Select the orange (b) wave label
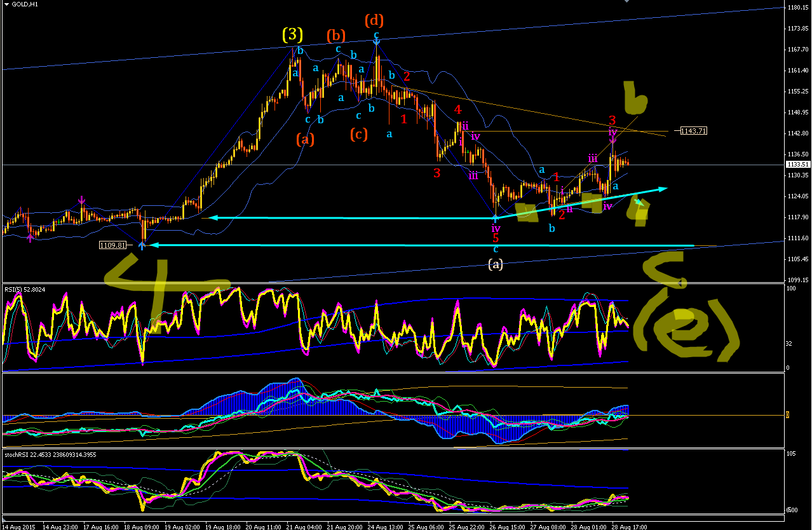This screenshot has width=812, height=530. [x=336, y=35]
